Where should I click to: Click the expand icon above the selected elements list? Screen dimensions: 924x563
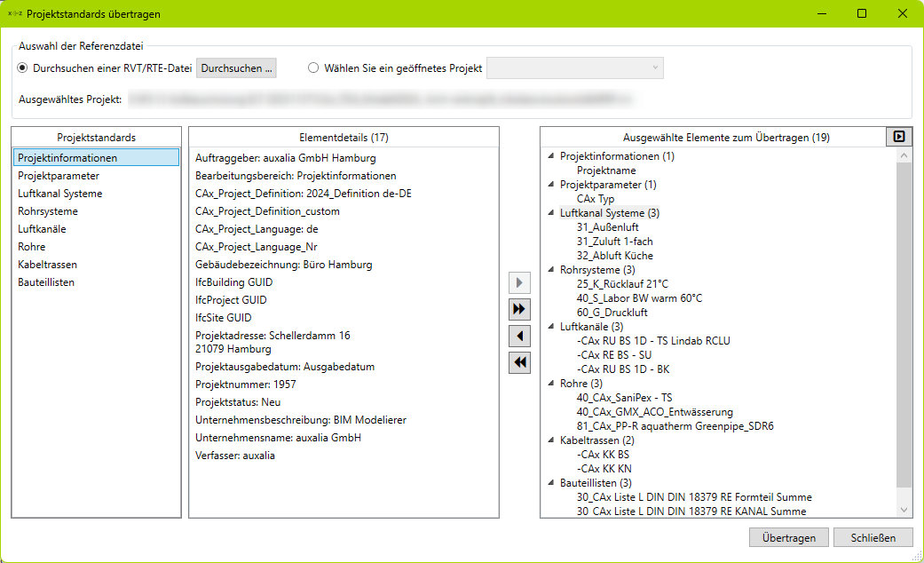pos(899,137)
